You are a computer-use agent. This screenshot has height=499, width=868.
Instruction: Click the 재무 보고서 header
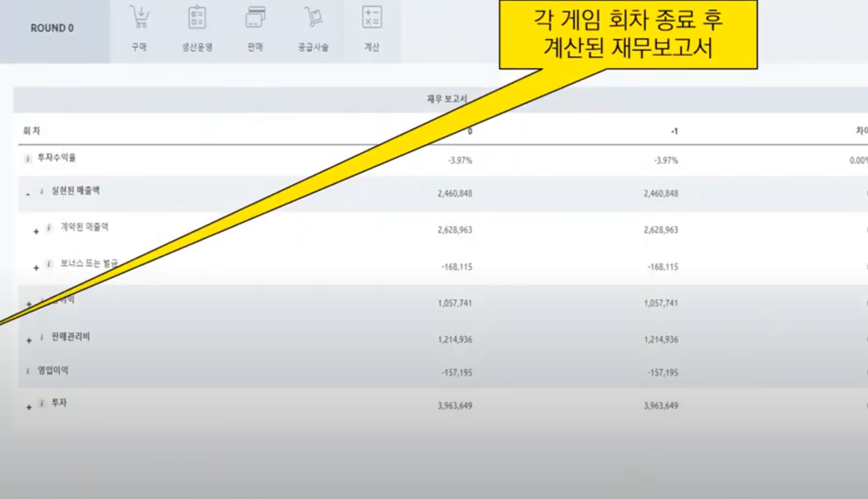(x=446, y=98)
